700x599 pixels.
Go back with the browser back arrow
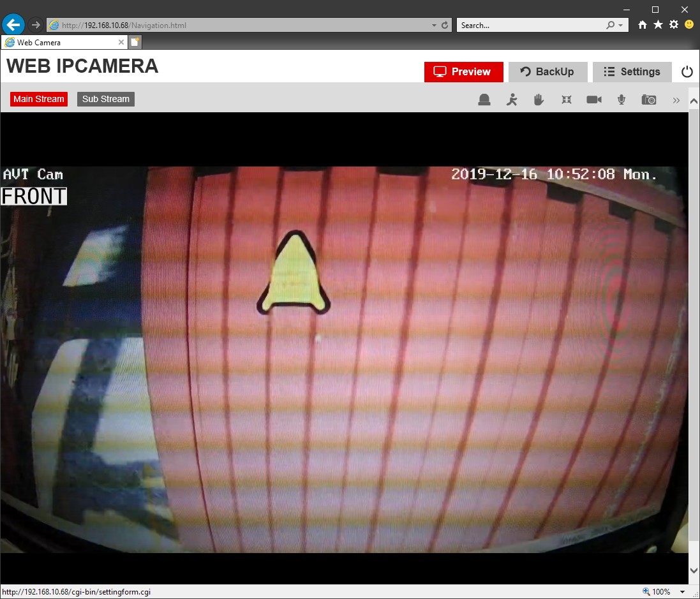click(13, 25)
